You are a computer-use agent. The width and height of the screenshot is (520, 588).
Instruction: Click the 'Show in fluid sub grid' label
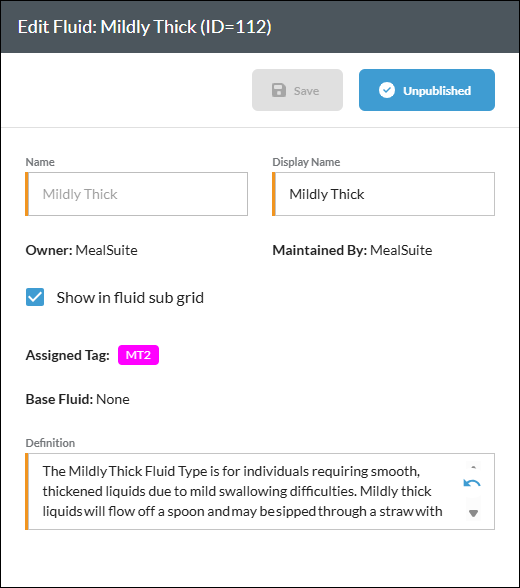coord(130,298)
